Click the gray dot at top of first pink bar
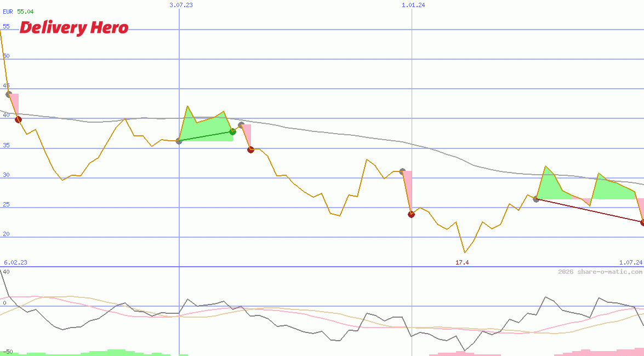This screenshot has height=356, width=644. (x=8, y=94)
